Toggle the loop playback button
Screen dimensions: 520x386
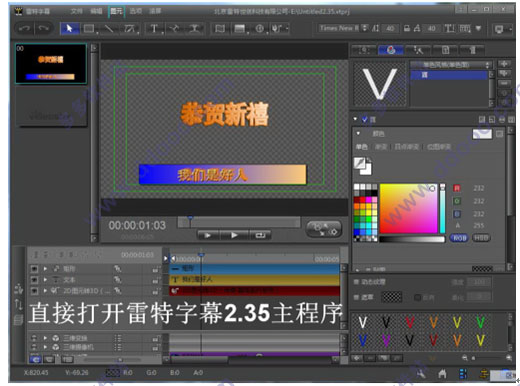point(260,235)
